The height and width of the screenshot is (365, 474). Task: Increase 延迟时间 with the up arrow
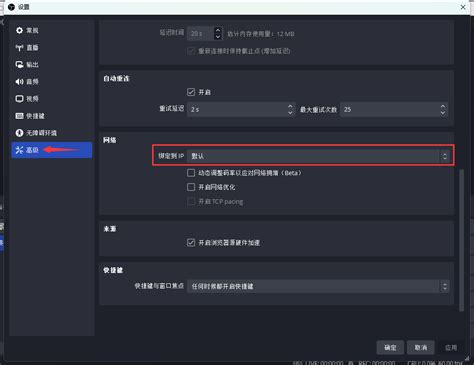(x=218, y=30)
